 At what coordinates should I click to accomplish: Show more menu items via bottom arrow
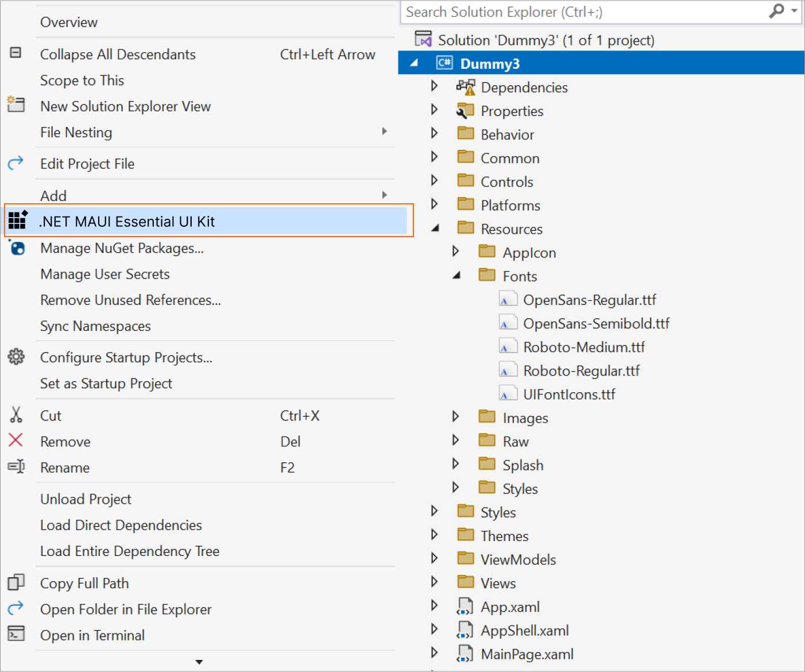[199, 662]
